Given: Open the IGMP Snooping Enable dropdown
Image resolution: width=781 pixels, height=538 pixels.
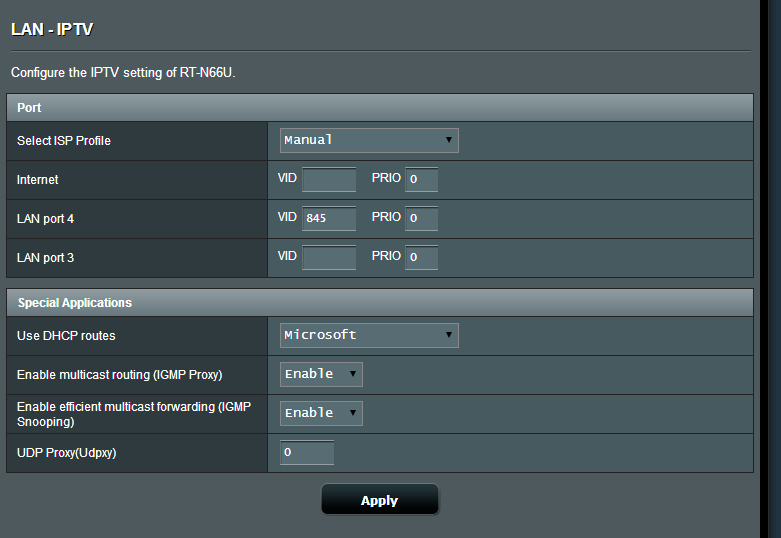Looking at the screenshot, I should 321,413.
